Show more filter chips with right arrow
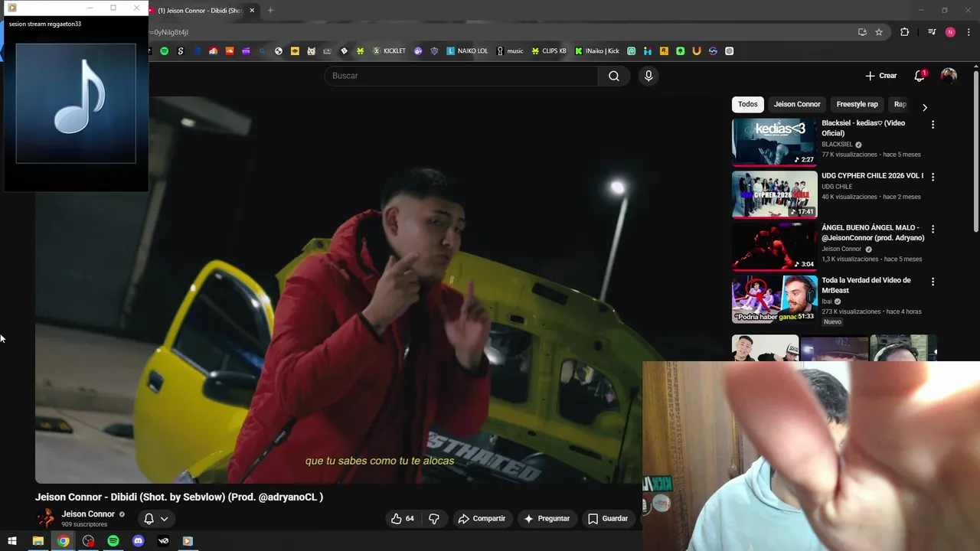Screen dimensions: 980x551 (924, 107)
